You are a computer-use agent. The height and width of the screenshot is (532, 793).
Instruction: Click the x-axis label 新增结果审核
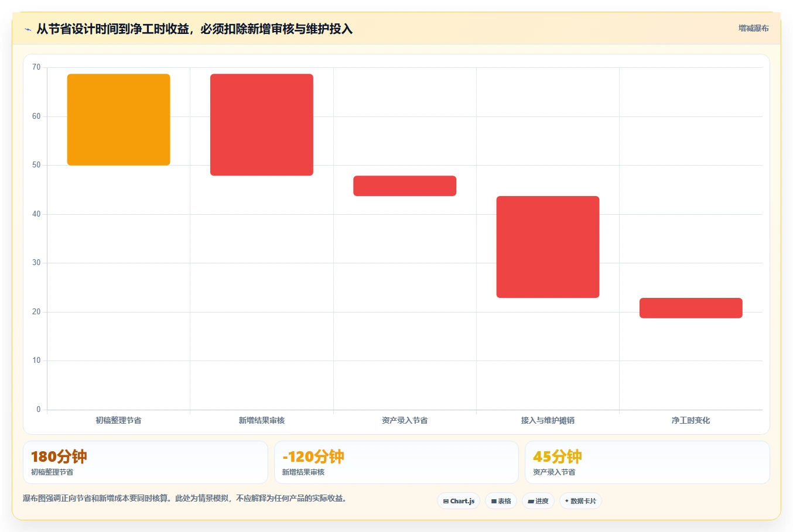tap(262, 420)
